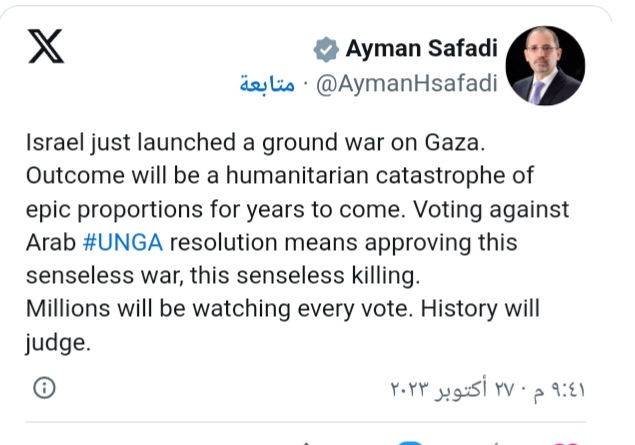
Task: Open the @AymanHsafadi handle link
Action: (407, 84)
